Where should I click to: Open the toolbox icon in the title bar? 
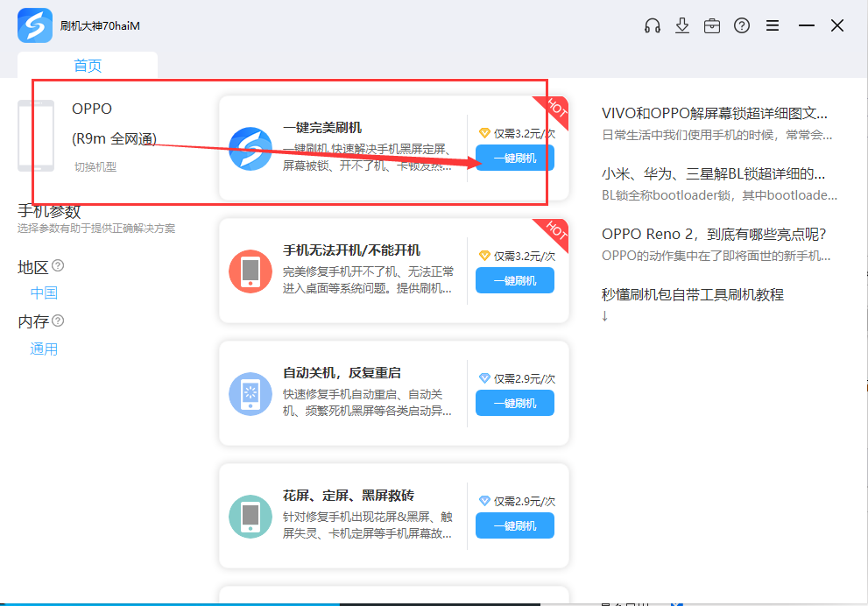712,25
